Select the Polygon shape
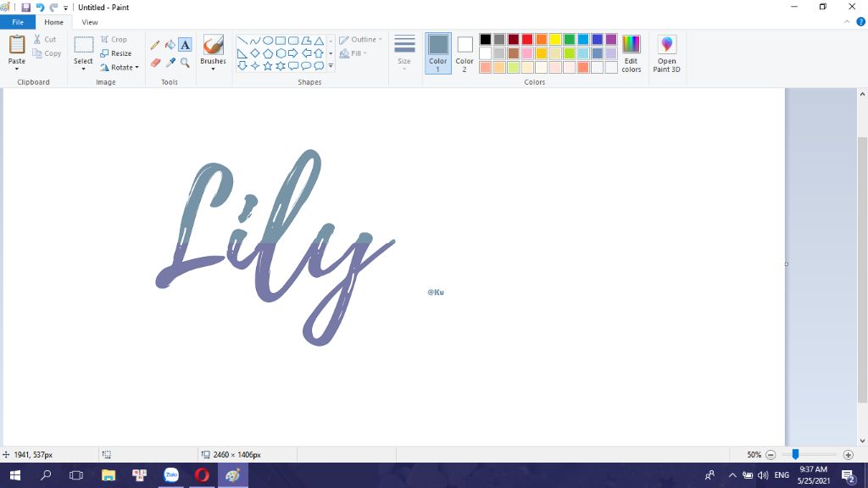The height and width of the screenshot is (488, 868). [306, 41]
